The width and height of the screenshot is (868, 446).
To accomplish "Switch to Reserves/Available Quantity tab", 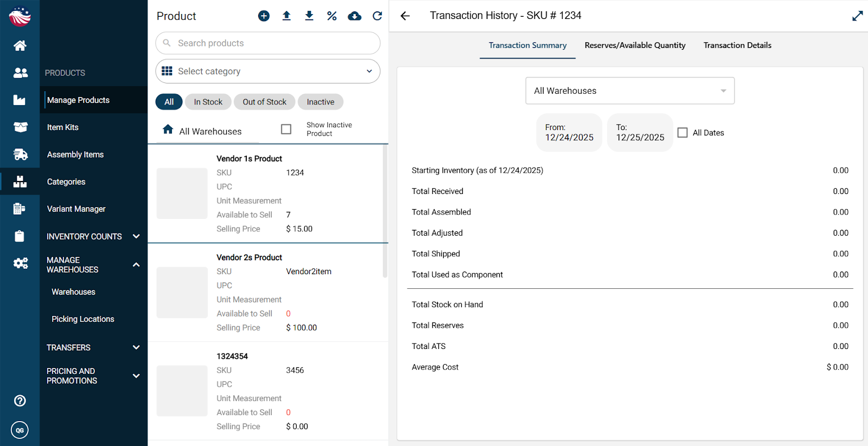I will [635, 46].
